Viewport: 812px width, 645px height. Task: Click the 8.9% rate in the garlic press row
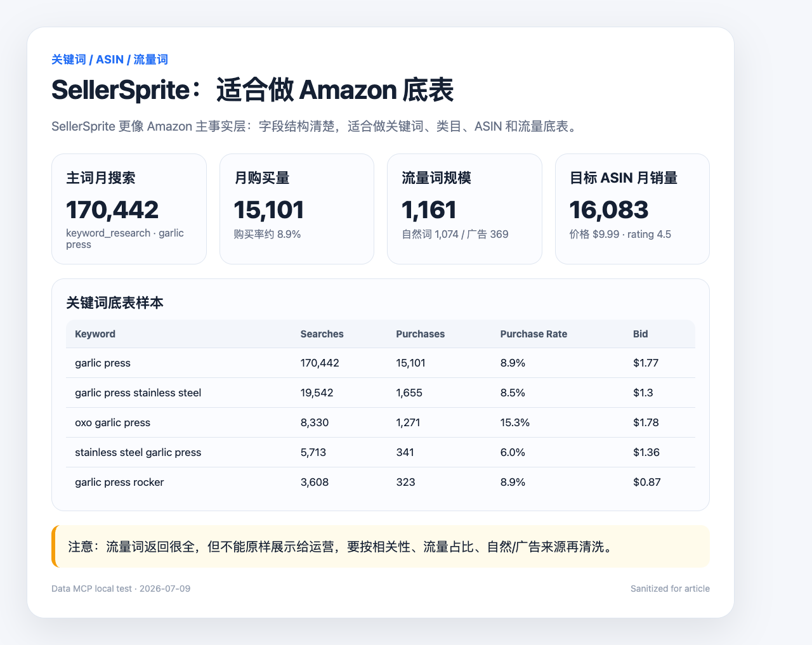point(513,363)
